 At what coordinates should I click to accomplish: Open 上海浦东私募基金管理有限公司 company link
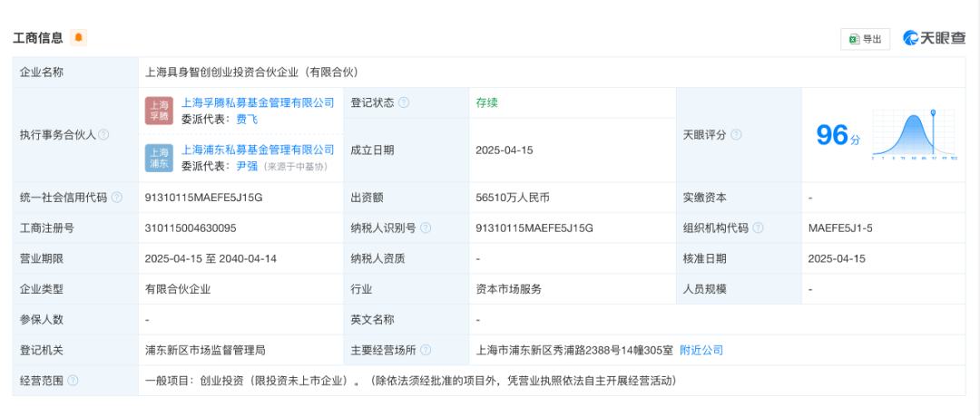[258, 150]
